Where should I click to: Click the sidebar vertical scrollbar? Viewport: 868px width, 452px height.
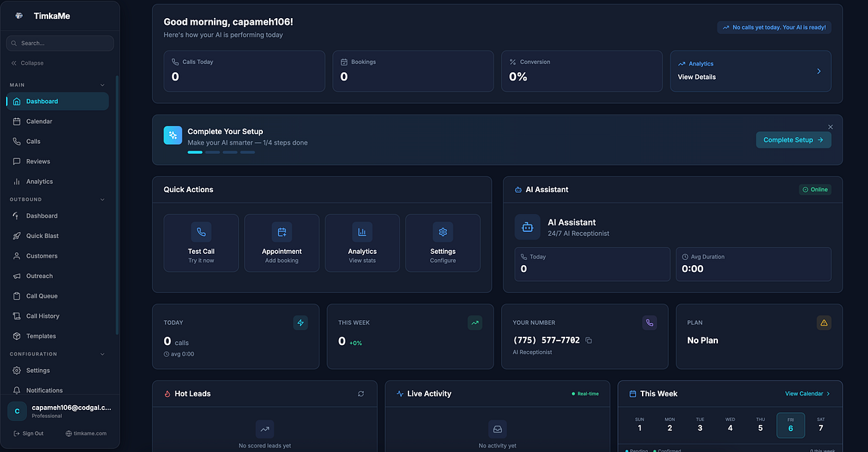(117, 205)
